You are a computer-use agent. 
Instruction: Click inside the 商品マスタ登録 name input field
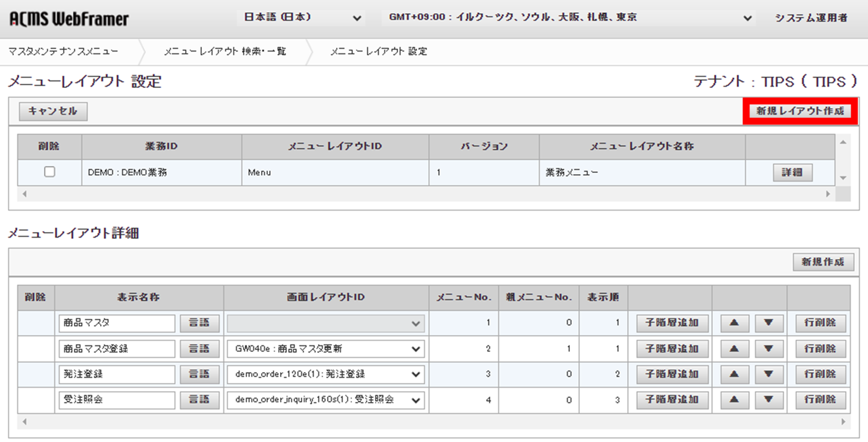116,349
